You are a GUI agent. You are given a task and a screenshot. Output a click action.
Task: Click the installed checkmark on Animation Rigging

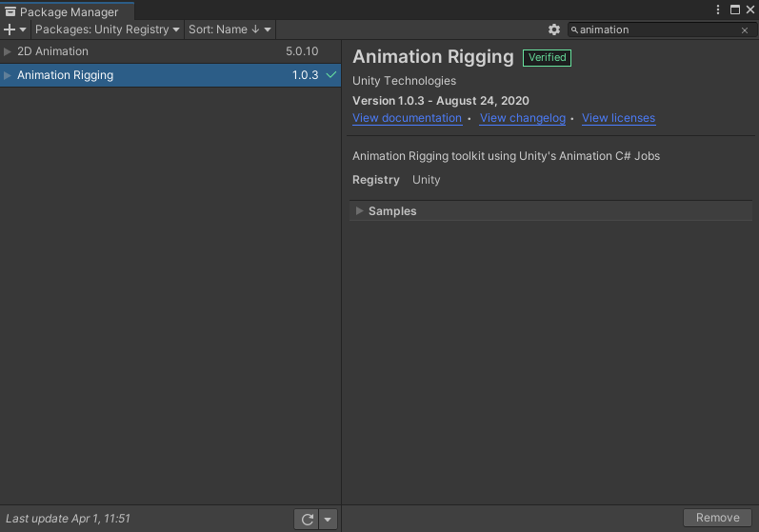pyautogui.click(x=331, y=75)
